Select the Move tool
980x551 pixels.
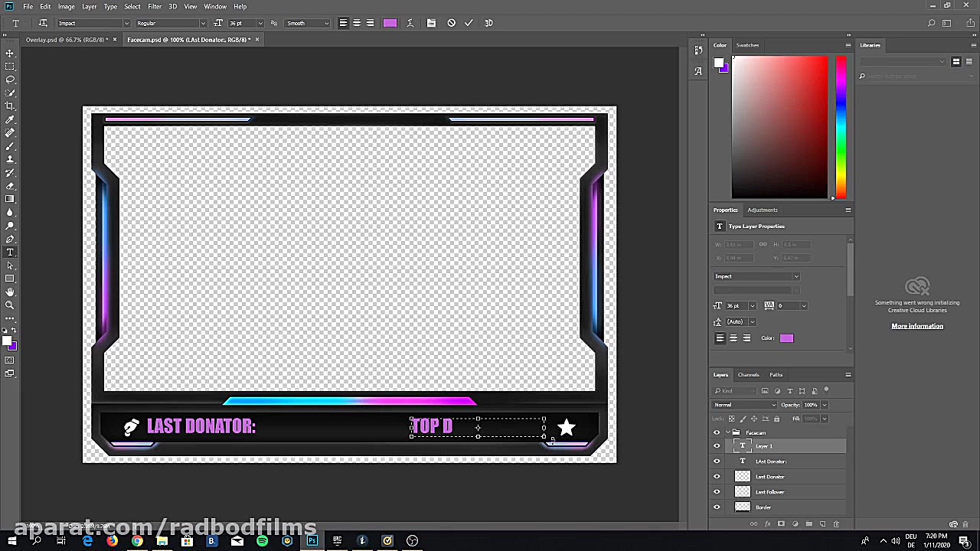10,53
